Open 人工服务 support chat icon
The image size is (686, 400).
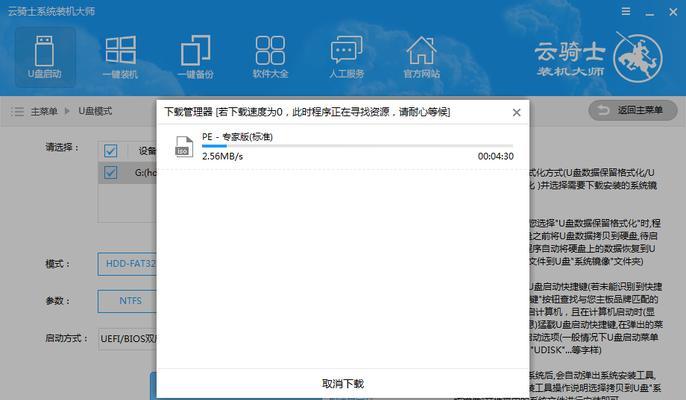point(346,57)
